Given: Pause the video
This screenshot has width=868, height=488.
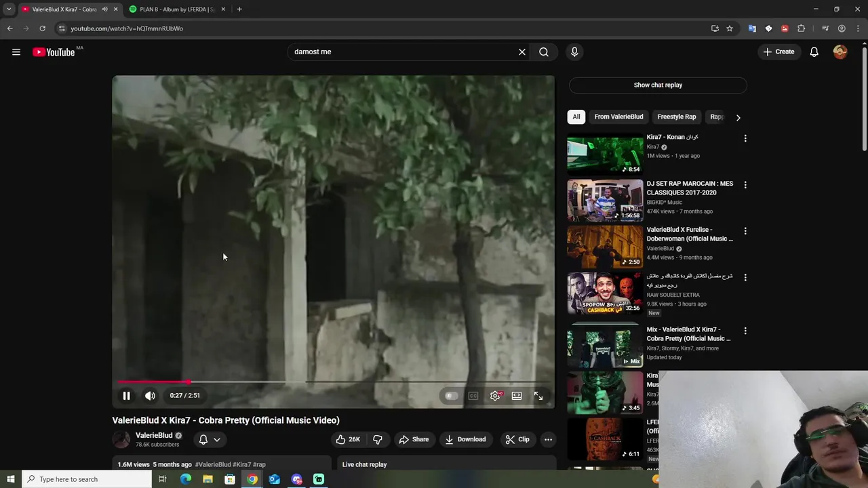Looking at the screenshot, I should tap(126, 396).
